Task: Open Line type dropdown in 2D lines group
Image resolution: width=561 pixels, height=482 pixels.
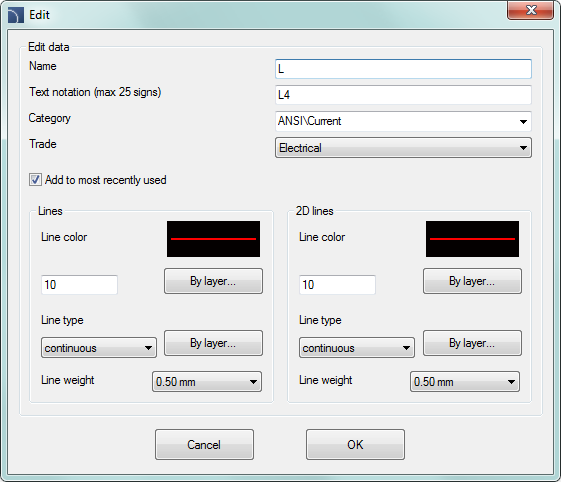Action: click(x=357, y=347)
